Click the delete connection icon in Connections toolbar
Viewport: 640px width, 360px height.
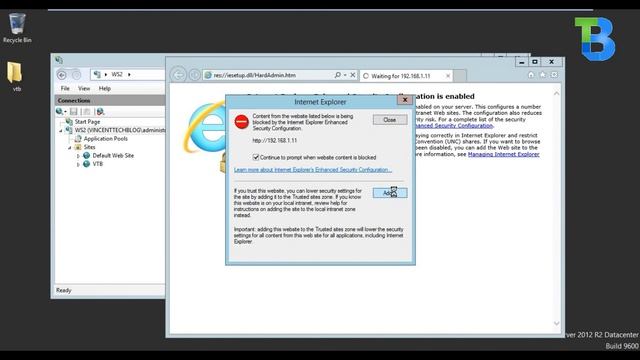[100, 111]
